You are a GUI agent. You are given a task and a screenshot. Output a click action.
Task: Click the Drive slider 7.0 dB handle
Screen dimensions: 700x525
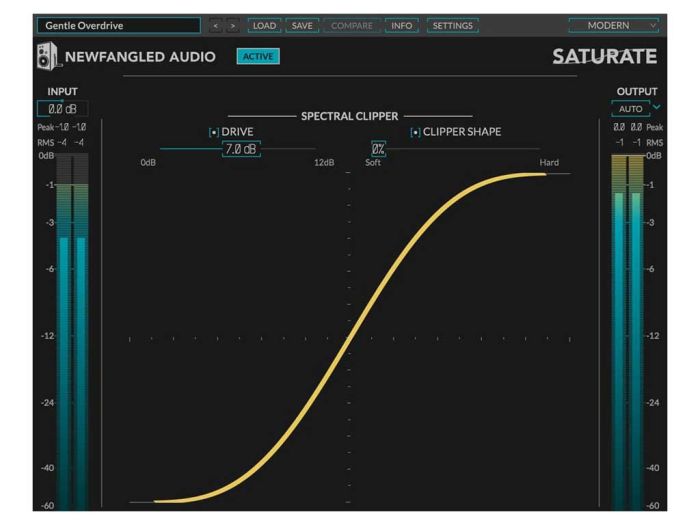pyautogui.click(x=241, y=149)
